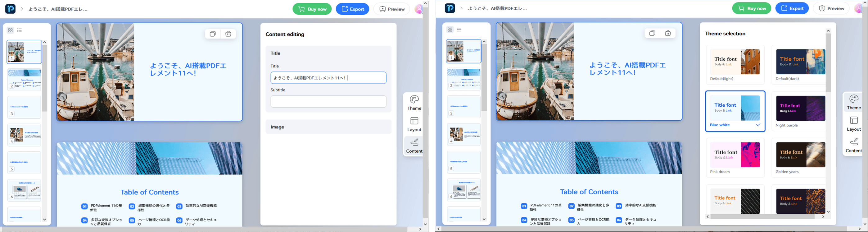Click the app logo in Content editing window
Screen dimensions: 868x232
(x=11, y=9)
